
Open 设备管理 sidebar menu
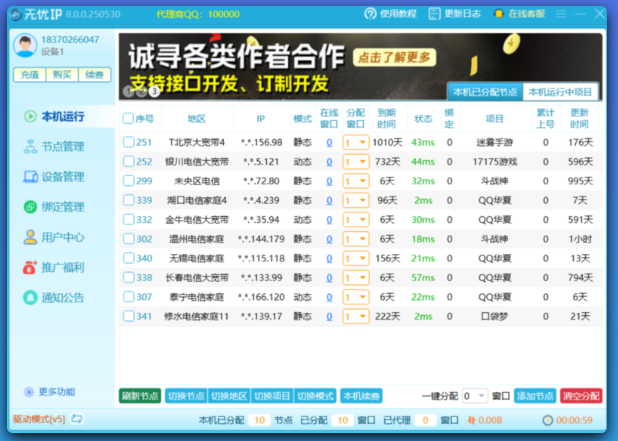[63, 177]
